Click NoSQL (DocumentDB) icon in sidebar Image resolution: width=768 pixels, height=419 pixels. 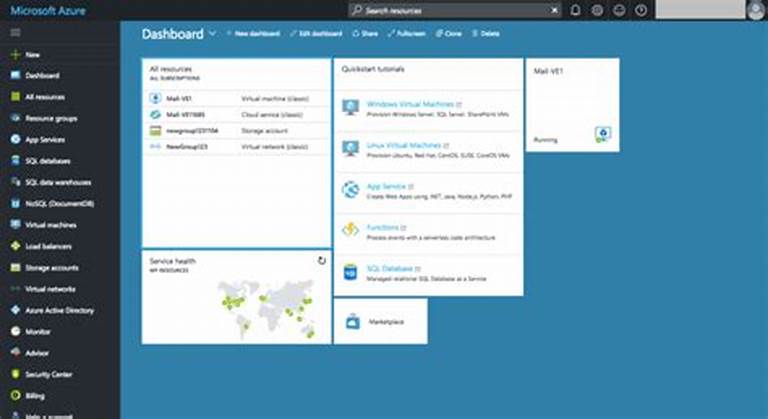point(15,203)
